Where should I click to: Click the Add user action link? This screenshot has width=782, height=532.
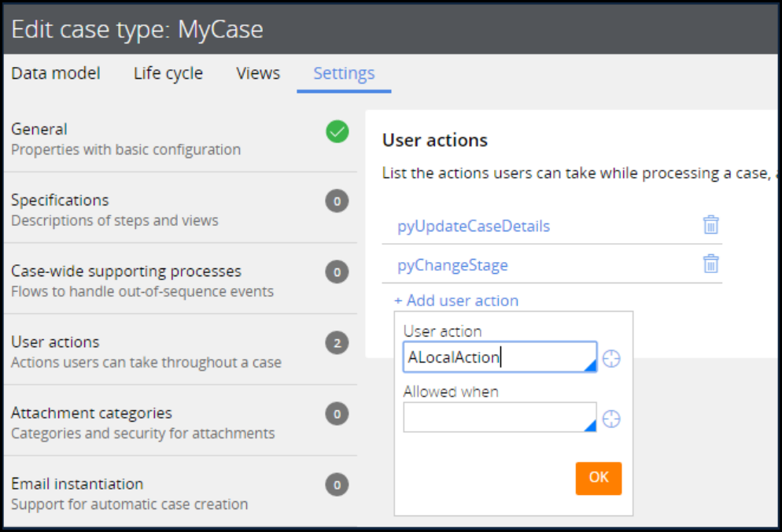click(x=456, y=301)
